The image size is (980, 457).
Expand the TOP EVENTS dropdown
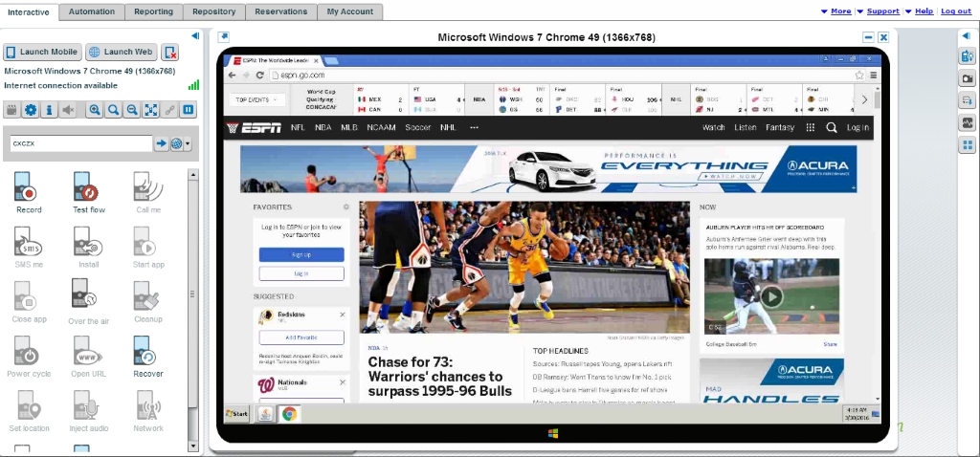256,99
